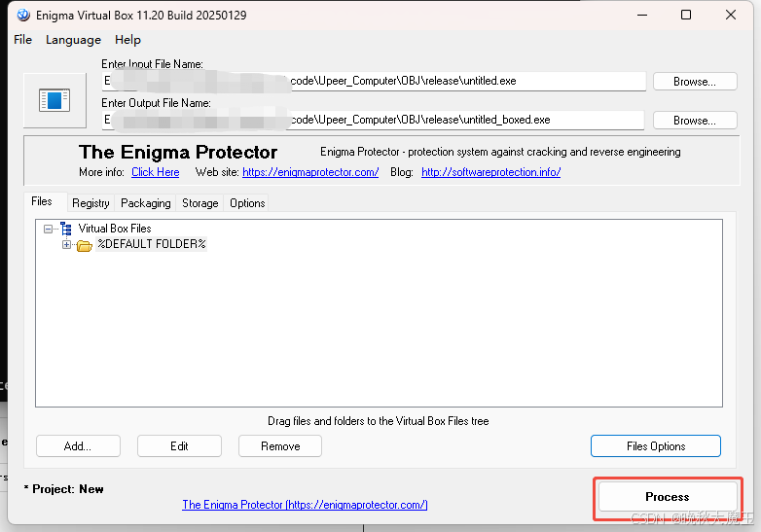Switch to the Files tab

(x=42, y=201)
